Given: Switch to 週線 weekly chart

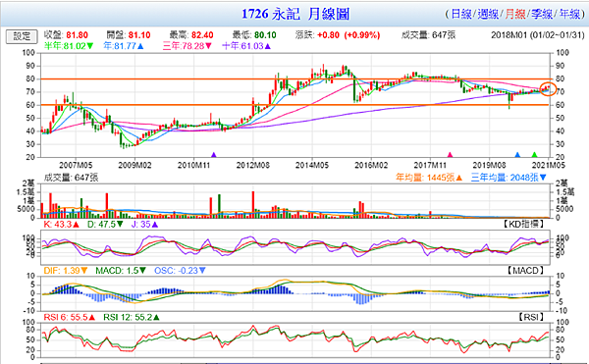Looking at the screenshot, I should pos(488,15).
